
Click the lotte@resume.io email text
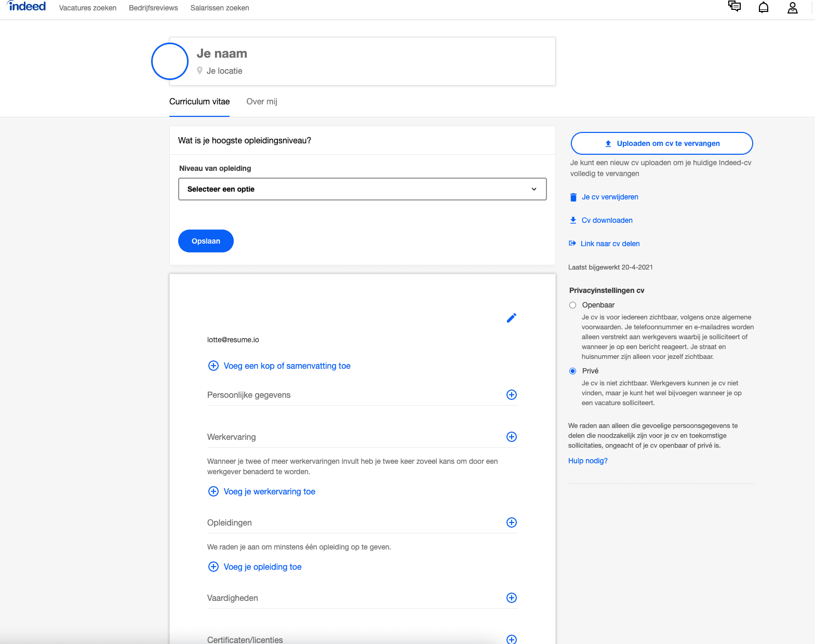tap(233, 340)
